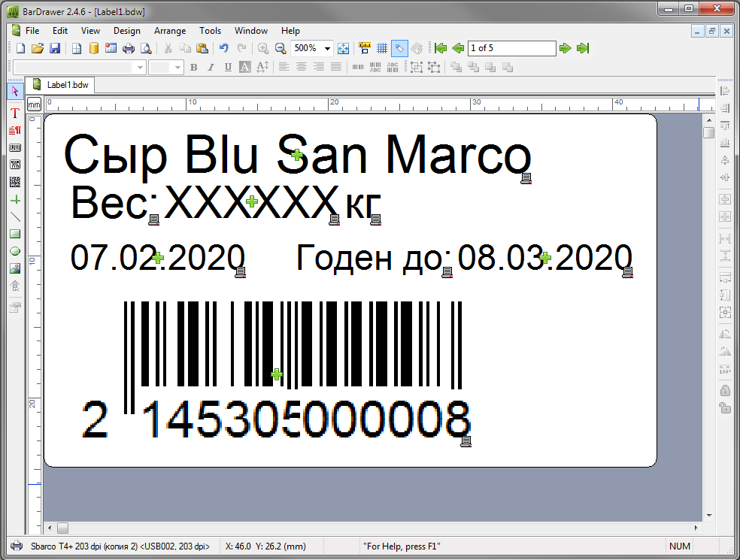Toggle the grid display
740x560 pixels.
pyautogui.click(x=382, y=48)
